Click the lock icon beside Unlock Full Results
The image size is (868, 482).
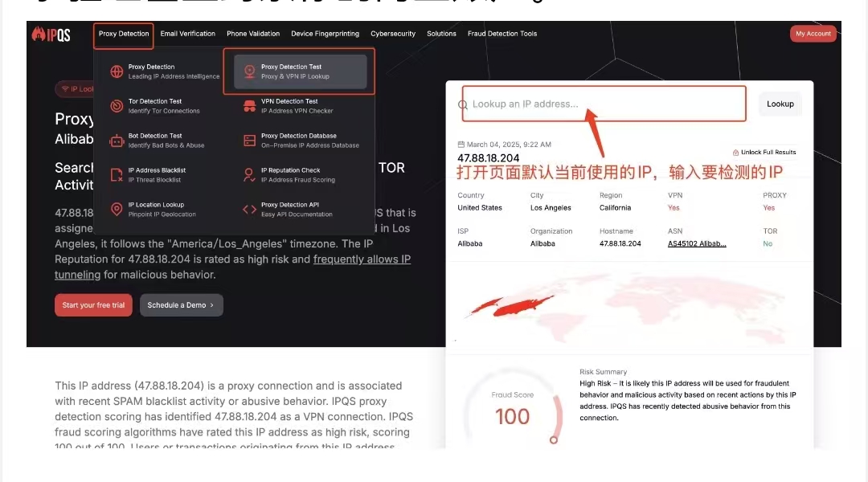735,152
